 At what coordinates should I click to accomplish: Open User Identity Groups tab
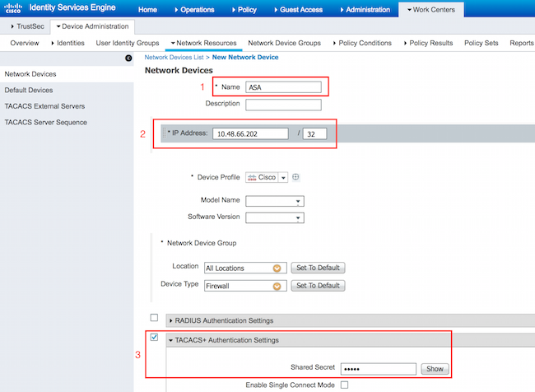tap(128, 43)
